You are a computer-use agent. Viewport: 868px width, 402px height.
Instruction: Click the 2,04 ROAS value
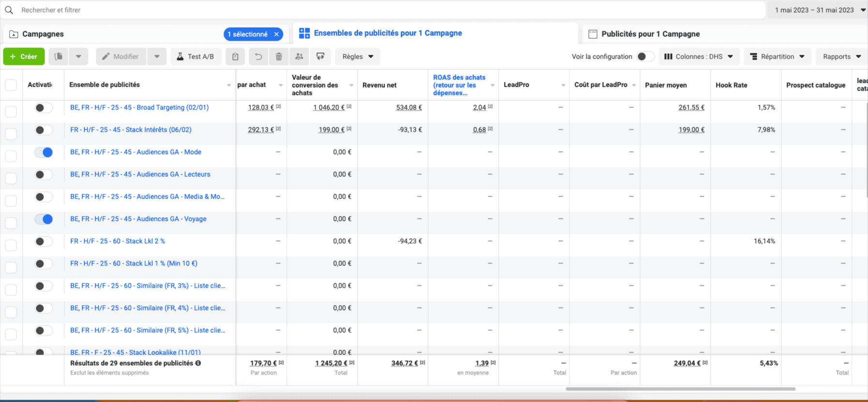pyautogui.click(x=479, y=108)
